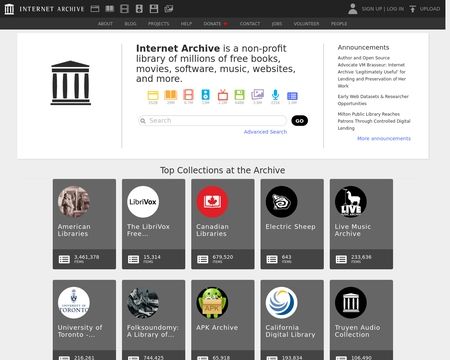This screenshot has width=450, height=360.
Task: Open the People menu item
Action: click(339, 24)
